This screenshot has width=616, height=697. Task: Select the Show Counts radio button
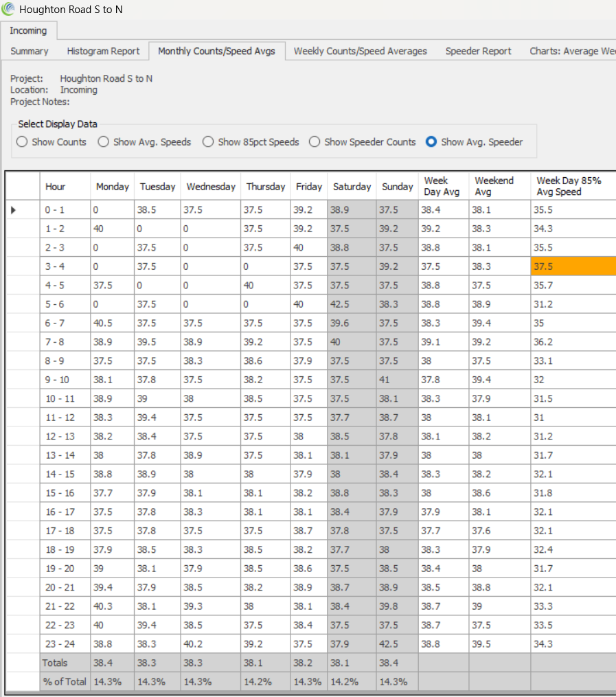[x=22, y=142]
